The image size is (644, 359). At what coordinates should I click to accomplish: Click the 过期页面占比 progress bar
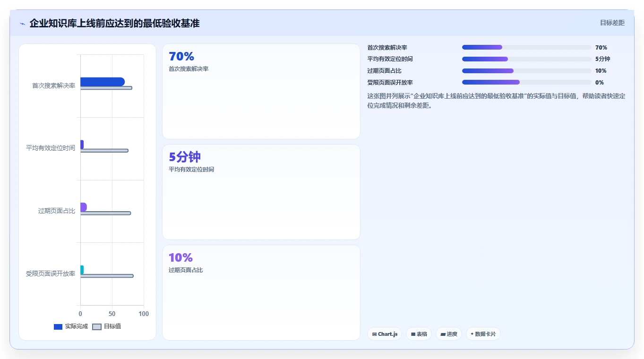526,71
